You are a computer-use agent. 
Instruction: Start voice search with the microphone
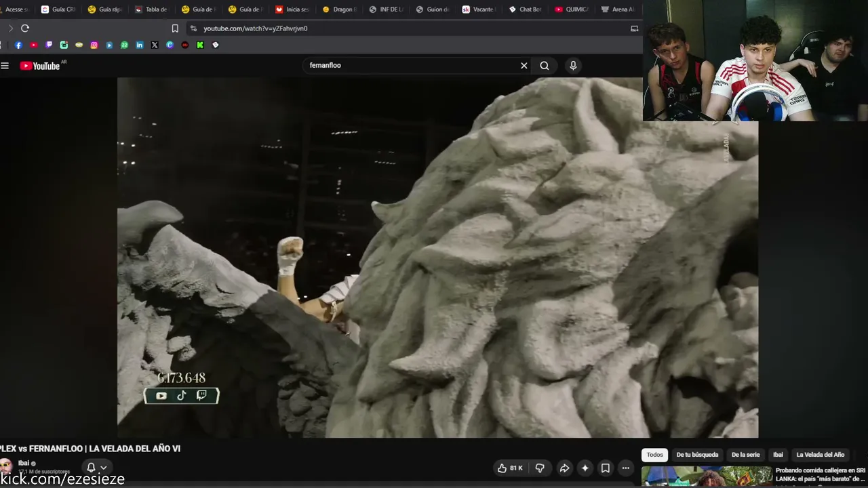(x=573, y=66)
